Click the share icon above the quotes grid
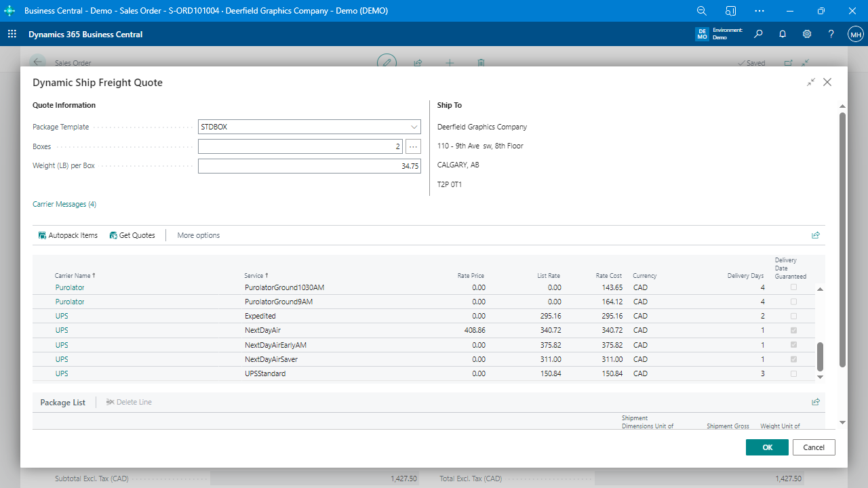Viewport: 868px width, 488px height. pos(816,235)
